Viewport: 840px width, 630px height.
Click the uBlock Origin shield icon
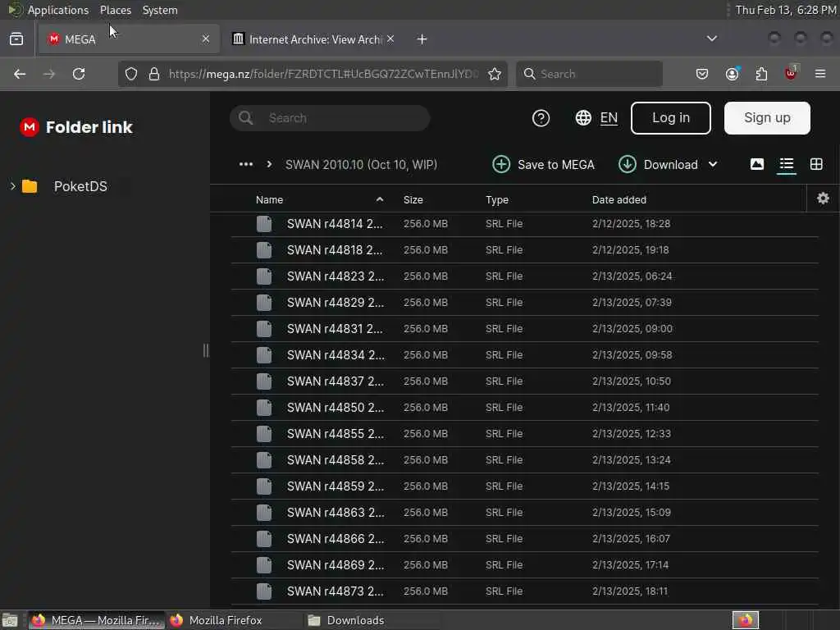click(x=791, y=73)
